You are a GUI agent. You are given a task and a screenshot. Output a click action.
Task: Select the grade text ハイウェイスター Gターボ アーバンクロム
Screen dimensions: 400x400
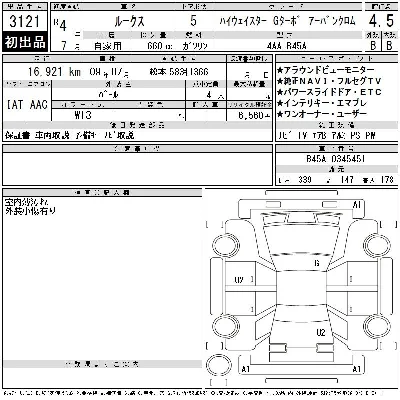287,21
